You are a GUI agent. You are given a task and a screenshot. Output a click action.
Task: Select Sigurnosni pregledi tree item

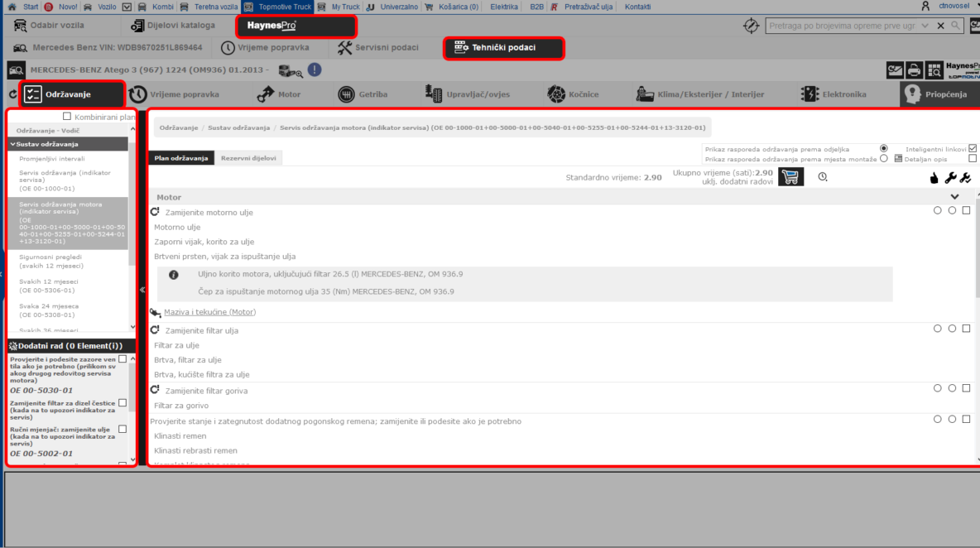pos(51,262)
